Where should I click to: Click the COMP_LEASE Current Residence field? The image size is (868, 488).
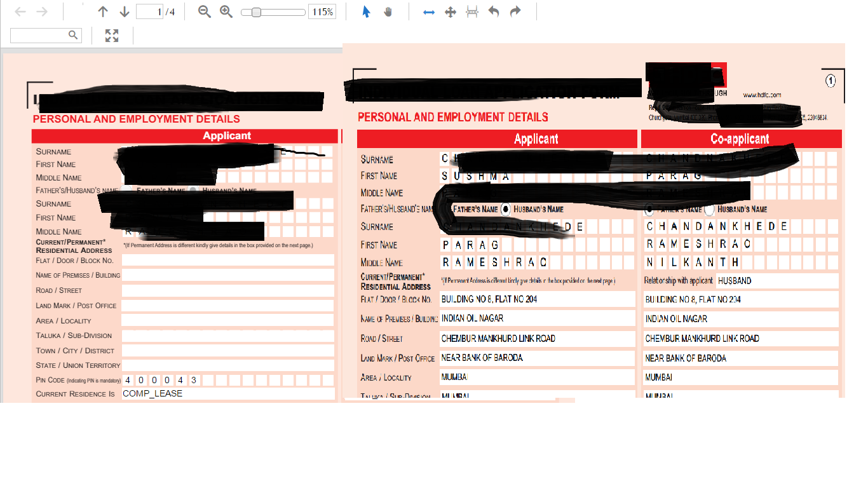tap(227, 394)
